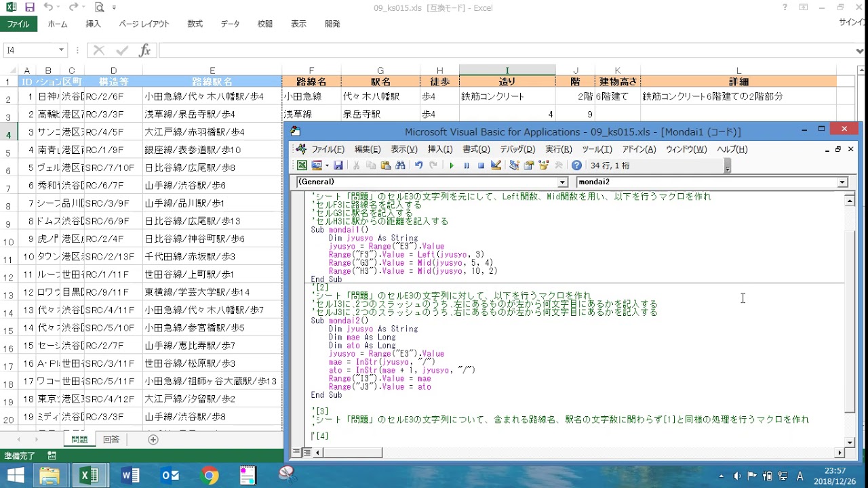
Task: Click the Break (pause) icon in VBA toolbar
Action: (467, 165)
